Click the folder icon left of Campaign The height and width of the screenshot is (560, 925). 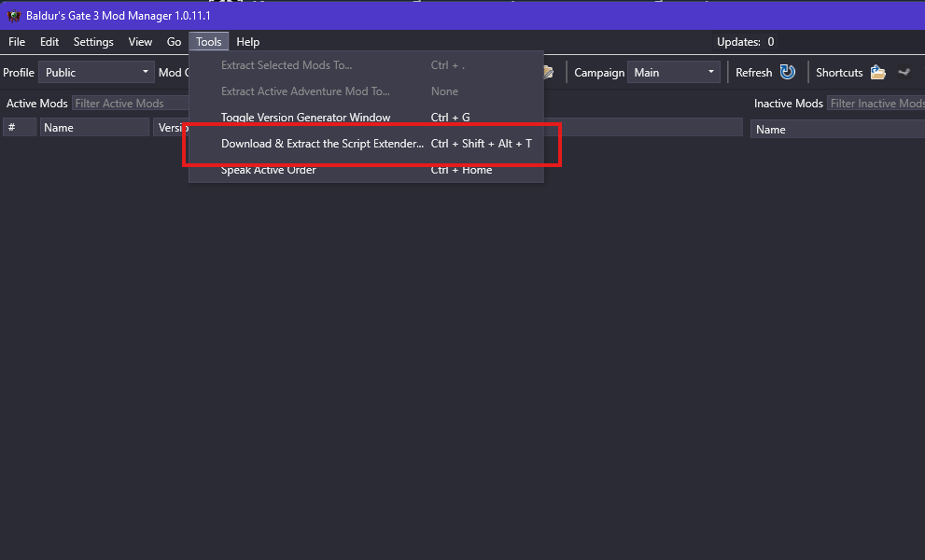(548, 72)
